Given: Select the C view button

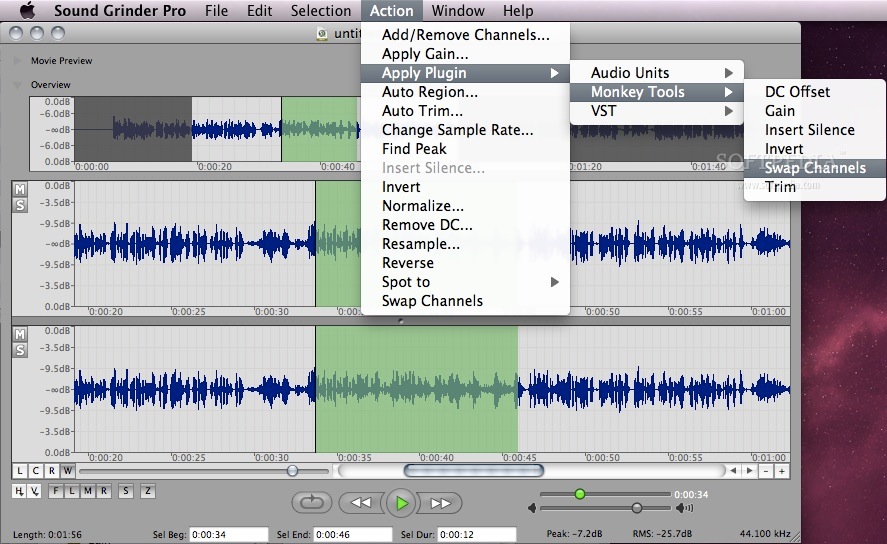Looking at the screenshot, I should coord(36,470).
